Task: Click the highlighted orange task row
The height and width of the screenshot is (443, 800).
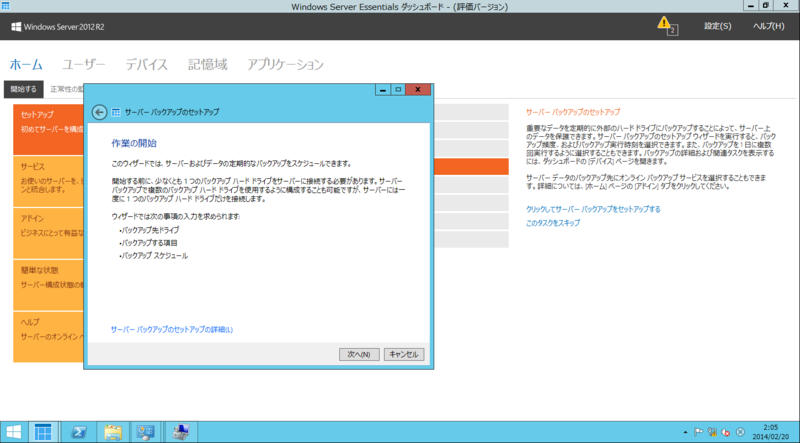Action: point(471,167)
